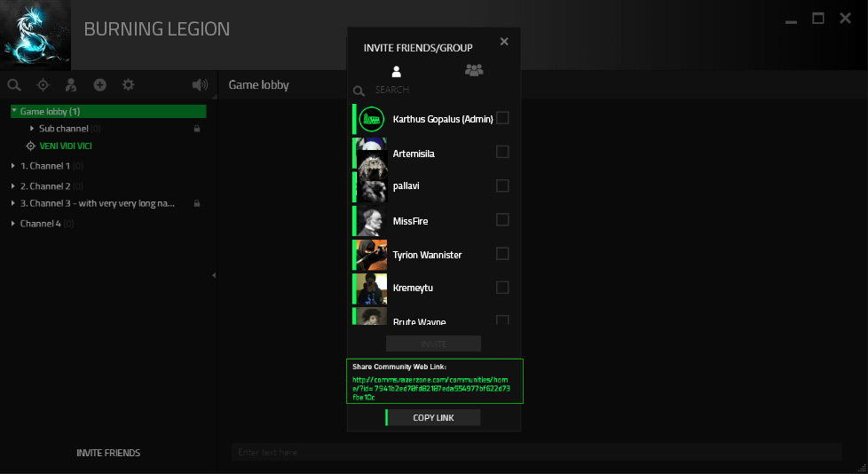The width and height of the screenshot is (868, 474).
Task: Tick the checkbox for Tyrion Wannister
Action: [x=502, y=254]
